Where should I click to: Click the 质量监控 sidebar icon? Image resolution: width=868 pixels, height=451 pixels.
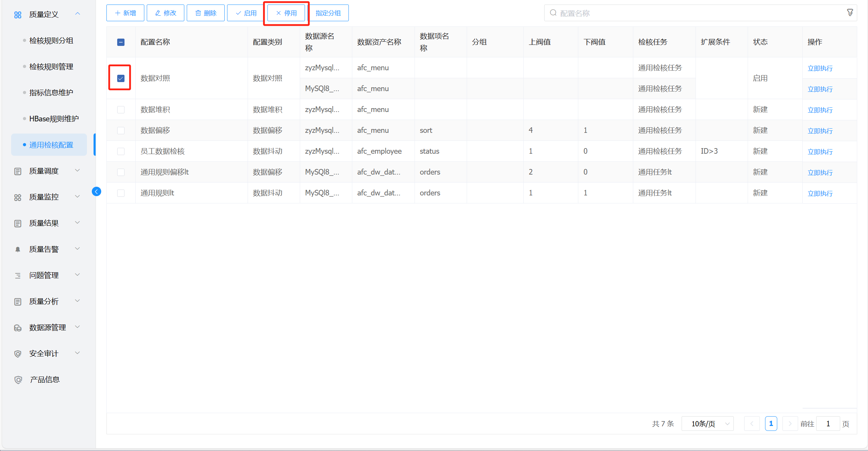coord(18,197)
